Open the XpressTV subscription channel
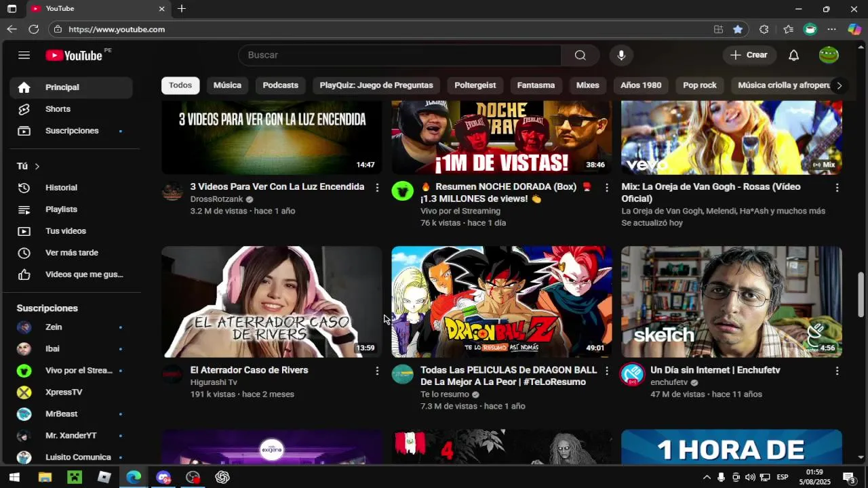 pos(71,392)
